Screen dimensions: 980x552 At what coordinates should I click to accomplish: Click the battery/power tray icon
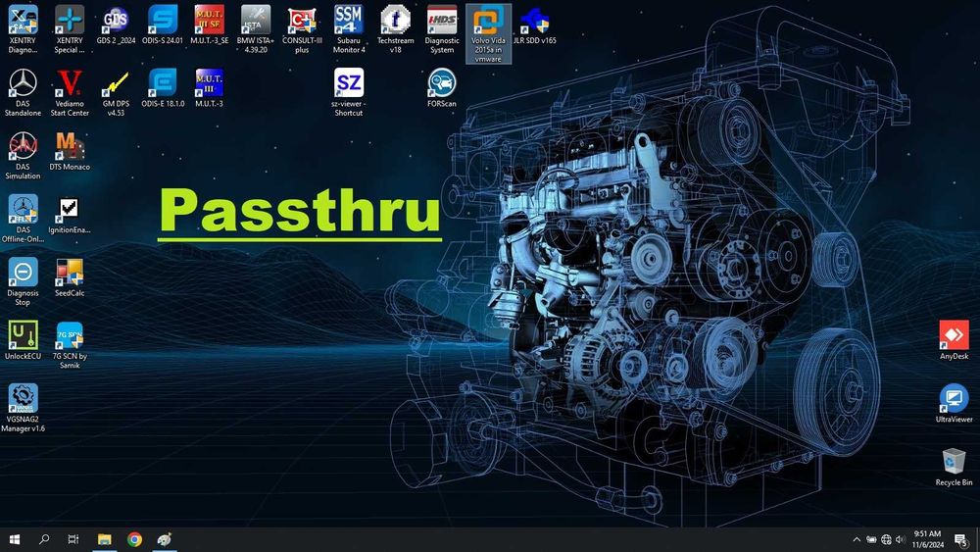(x=871, y=539)
